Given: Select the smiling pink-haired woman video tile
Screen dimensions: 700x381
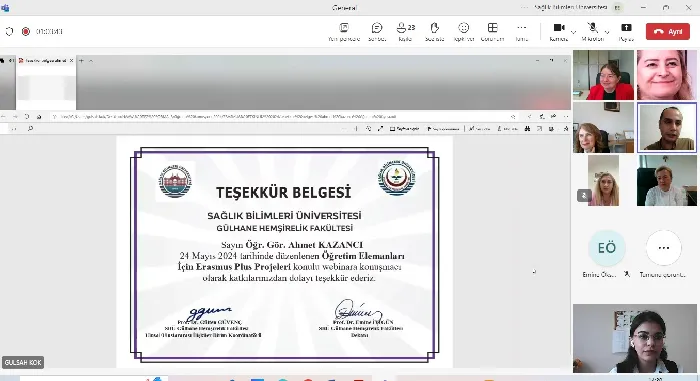Looking at the screenshot, I should (x=667, y=75).
